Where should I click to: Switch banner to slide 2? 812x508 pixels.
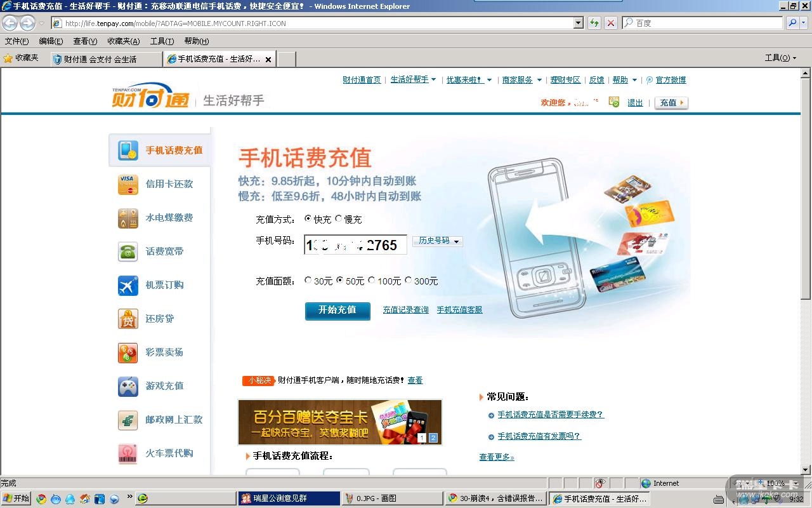click(x=433, y=438)
